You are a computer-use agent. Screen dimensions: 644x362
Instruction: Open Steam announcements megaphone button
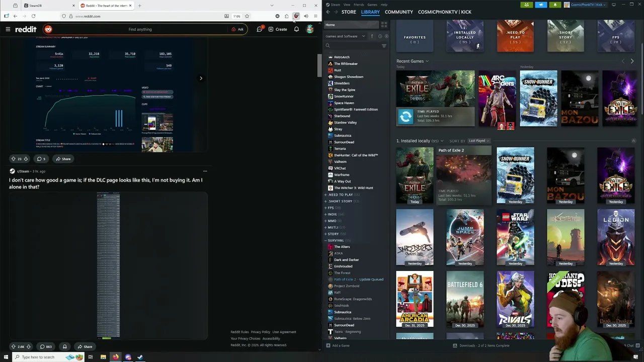[541, 5]
